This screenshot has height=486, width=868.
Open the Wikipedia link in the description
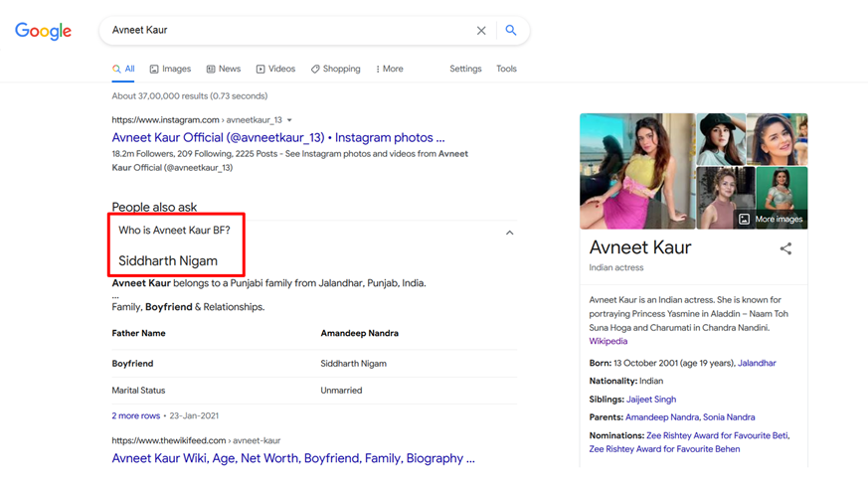(608, 342)
